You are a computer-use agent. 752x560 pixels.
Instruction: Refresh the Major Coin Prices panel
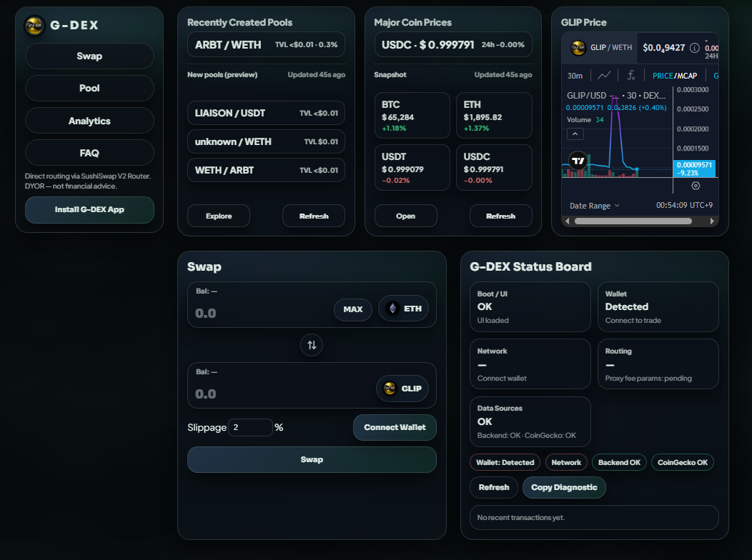(x=500, y=216)
